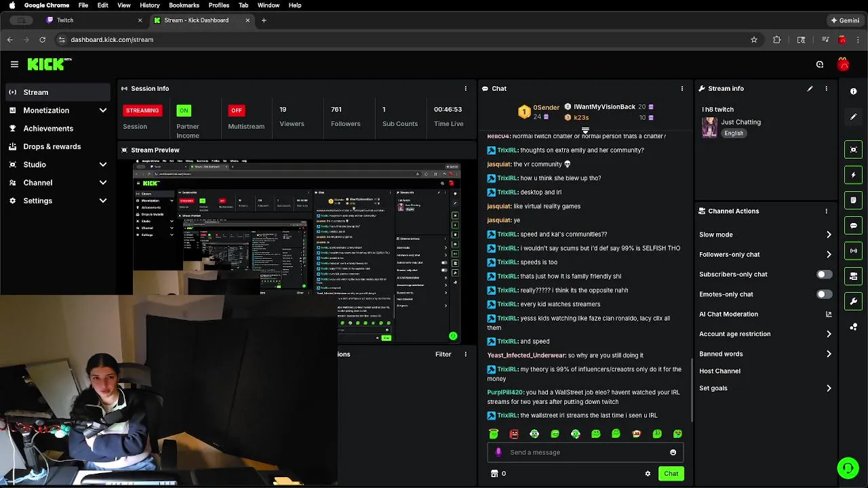Open Followers-only chat options arrow
The height and width of the screenshot is (488, 868).
(x=829, y=254)
